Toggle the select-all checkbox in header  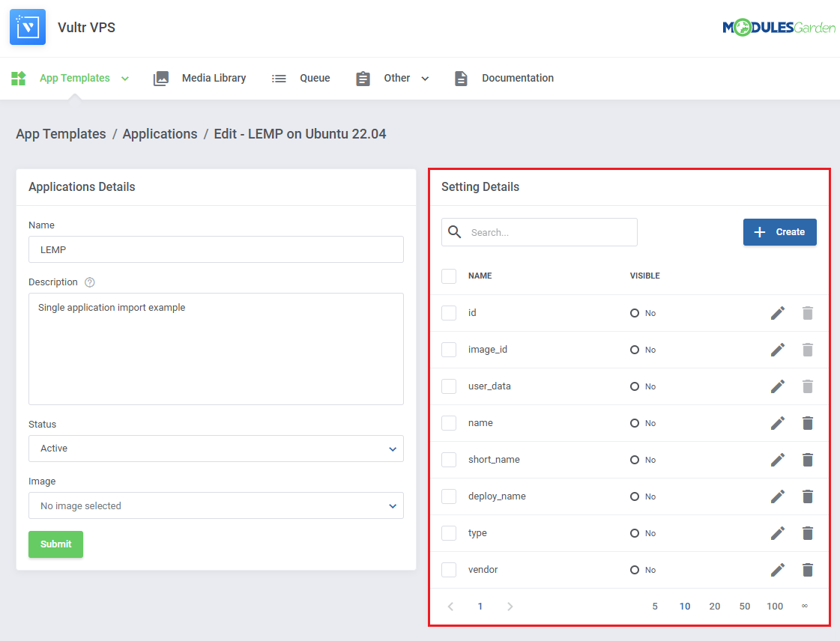click(449, 276)
